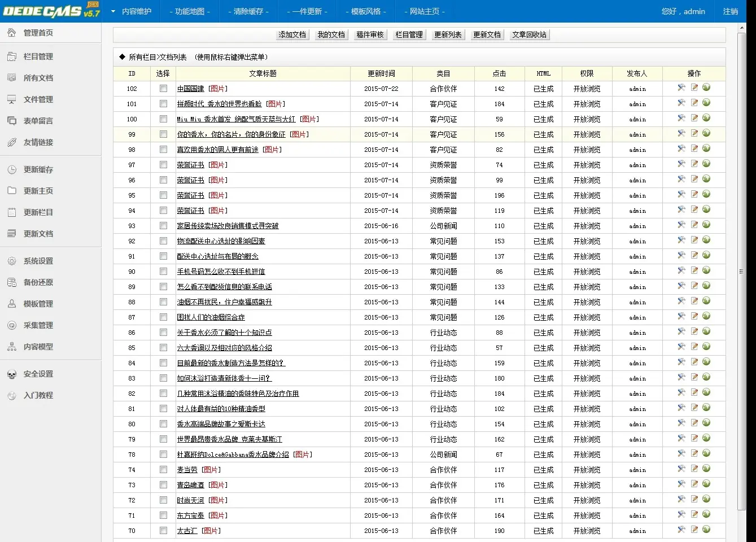Click the 我的文档 button
This screenshot has height=542, width=756.
331,34
